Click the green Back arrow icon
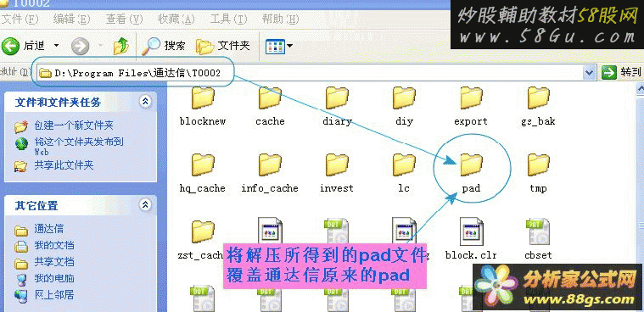Screen dimensions: 644x312 click(x=10, y=46)
